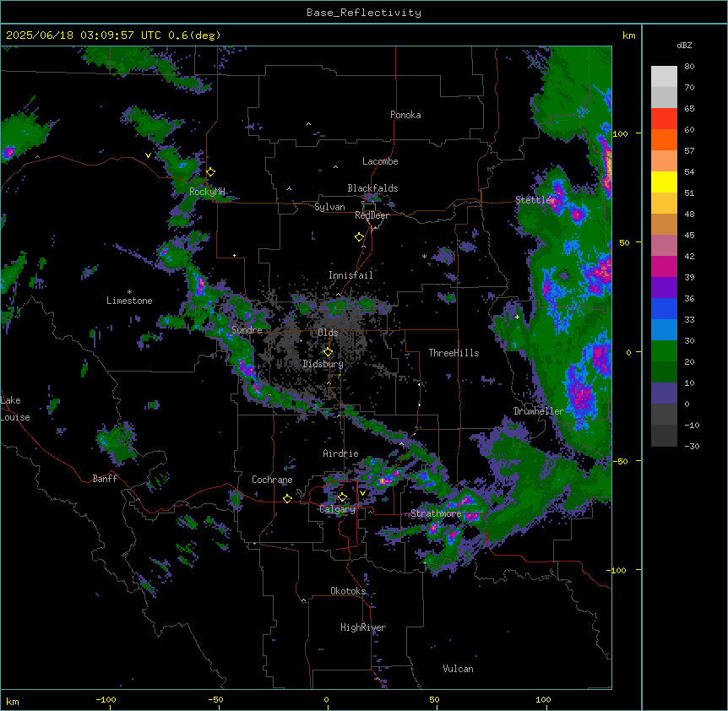Select the bright yellow swatch in the dBZ legend
This screenshot has width=728, height=711.
664,182
